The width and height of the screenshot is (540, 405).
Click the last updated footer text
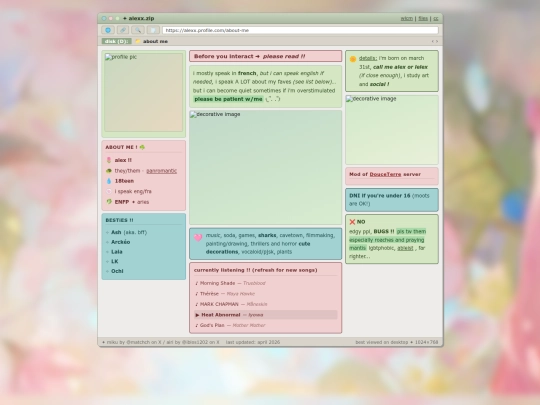[253, 342]
